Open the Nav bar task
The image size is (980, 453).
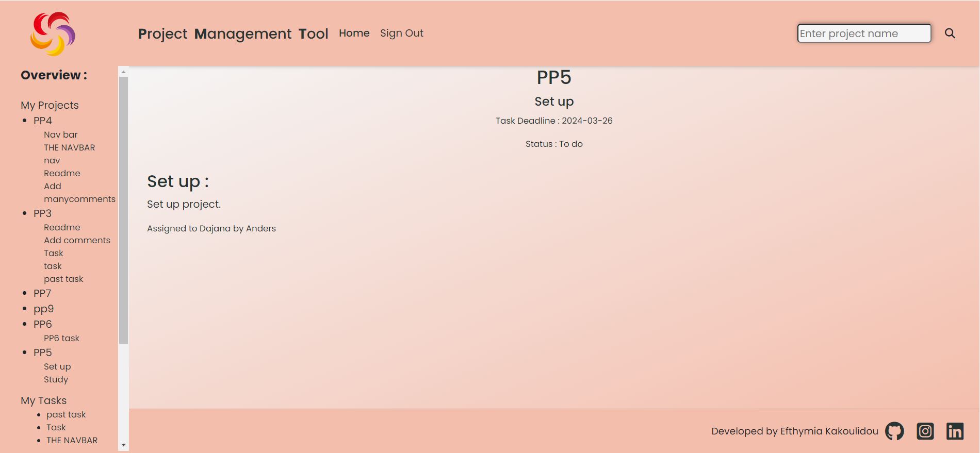point(61,135)
